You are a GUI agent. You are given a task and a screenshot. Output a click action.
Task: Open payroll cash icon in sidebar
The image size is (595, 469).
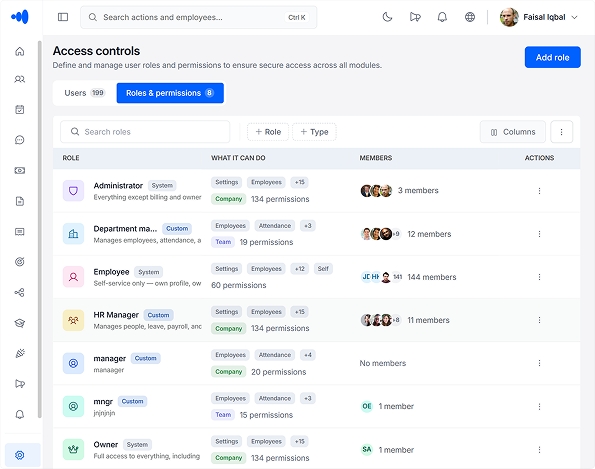[20, 170]
